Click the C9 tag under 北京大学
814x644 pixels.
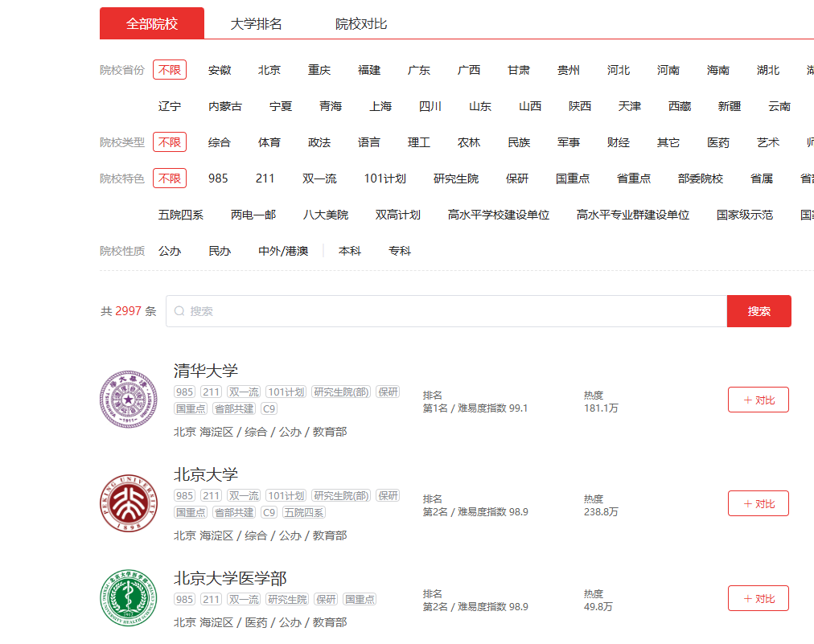coord(268,511)
